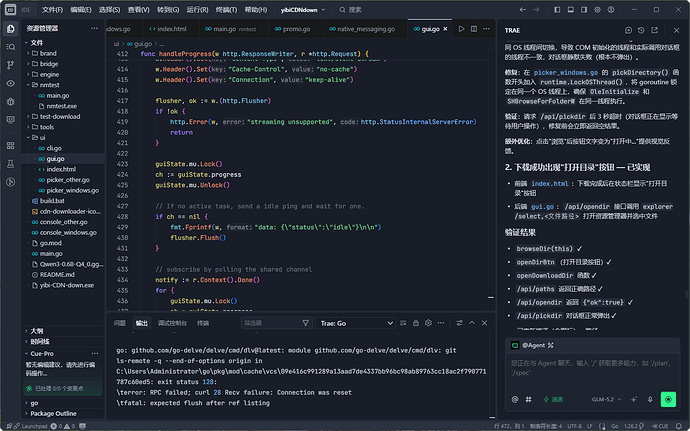This screenshot has height=431, width=690.
Task: Click UTF-8 encoding in status bar
Action: point(574,426)
